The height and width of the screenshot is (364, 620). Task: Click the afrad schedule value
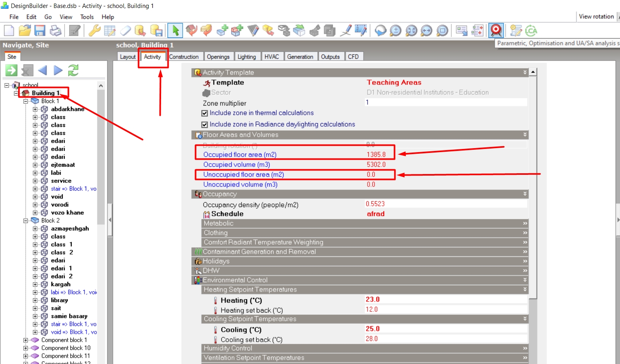click(376, 214)
